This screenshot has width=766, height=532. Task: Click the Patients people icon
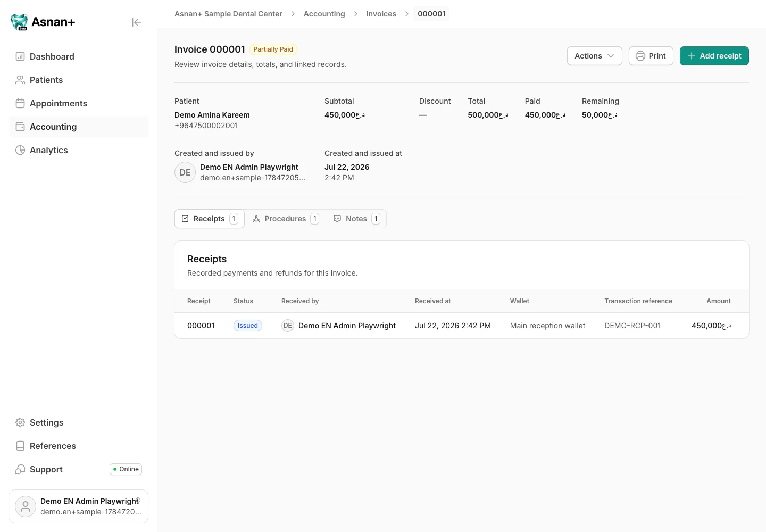click(20, 80)
